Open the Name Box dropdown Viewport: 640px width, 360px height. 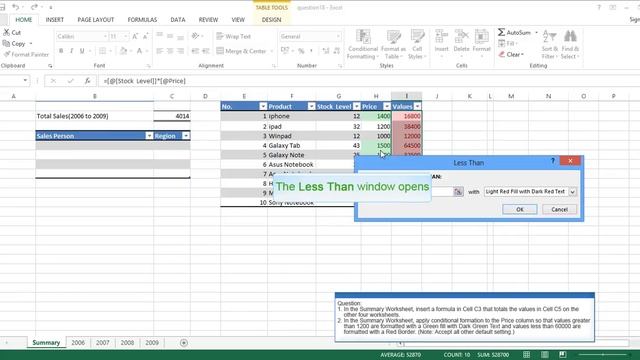(25, 80)
